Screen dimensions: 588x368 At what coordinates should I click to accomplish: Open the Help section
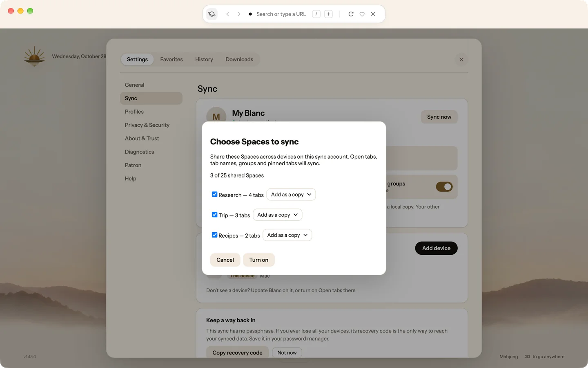click(151, 179)
